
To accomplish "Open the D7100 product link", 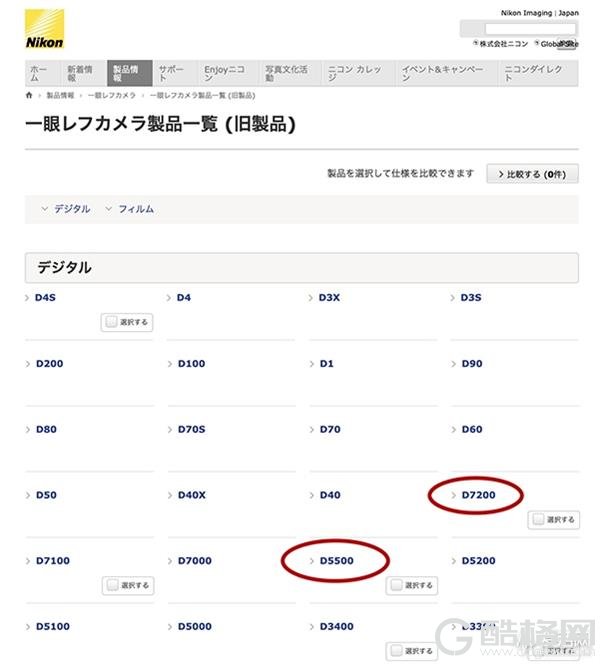I will coord(53,561).
